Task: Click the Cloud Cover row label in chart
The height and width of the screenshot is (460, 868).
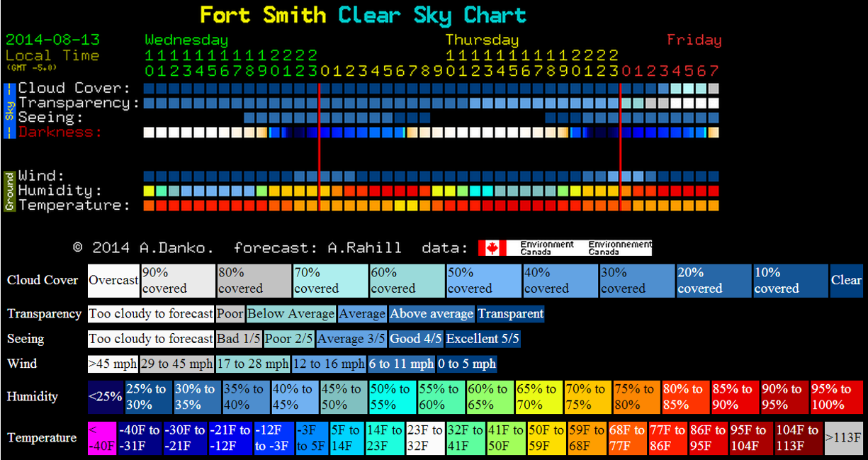Action: (74, 88)
